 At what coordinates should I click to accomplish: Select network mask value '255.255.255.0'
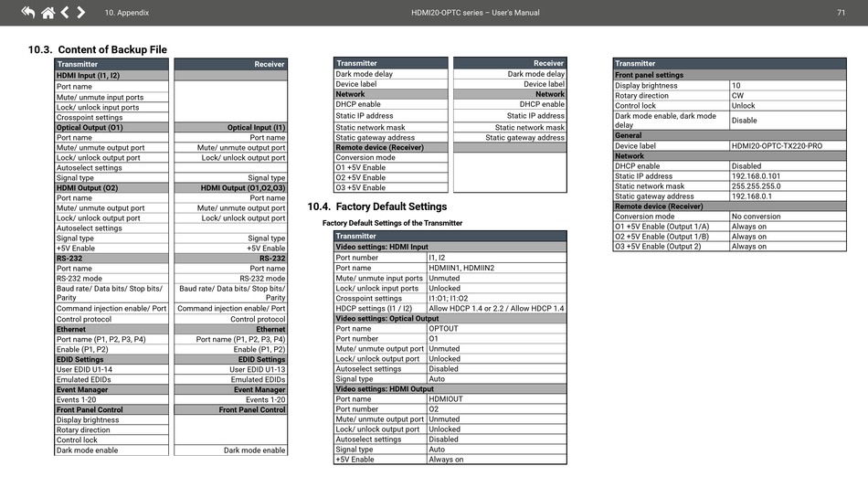(756, 186)
